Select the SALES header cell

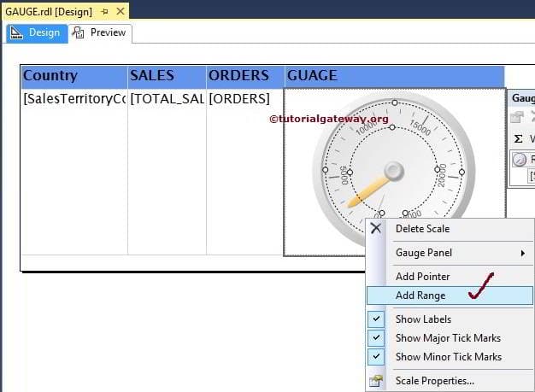(168, 77)
